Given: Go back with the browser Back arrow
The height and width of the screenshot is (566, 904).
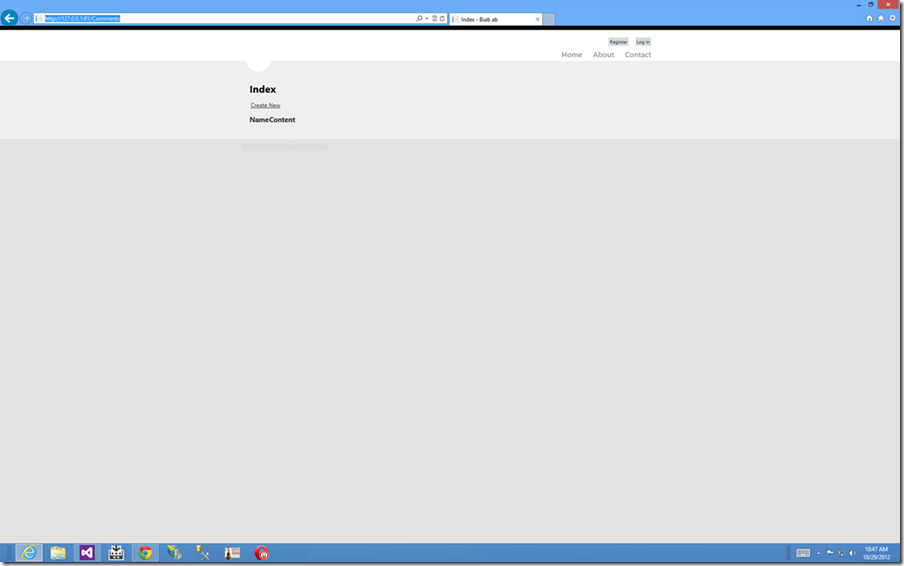Looking at the screenshot, I should [9, 18].
